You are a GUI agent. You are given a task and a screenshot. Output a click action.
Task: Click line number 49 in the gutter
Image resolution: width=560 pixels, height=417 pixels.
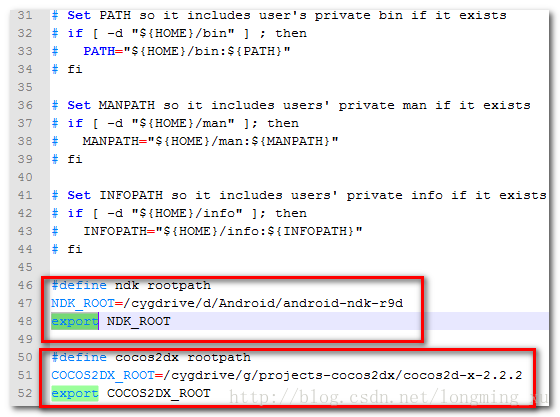coord(25,339)
